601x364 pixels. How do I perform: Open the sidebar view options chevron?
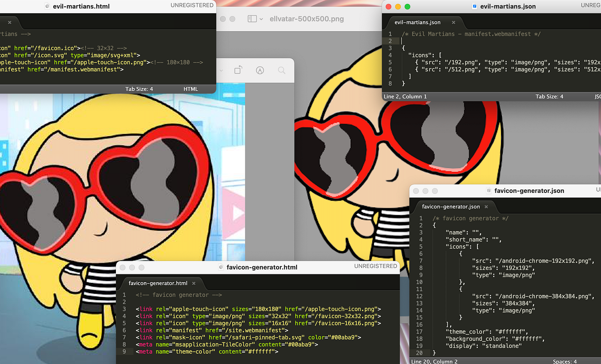(261, 19)
